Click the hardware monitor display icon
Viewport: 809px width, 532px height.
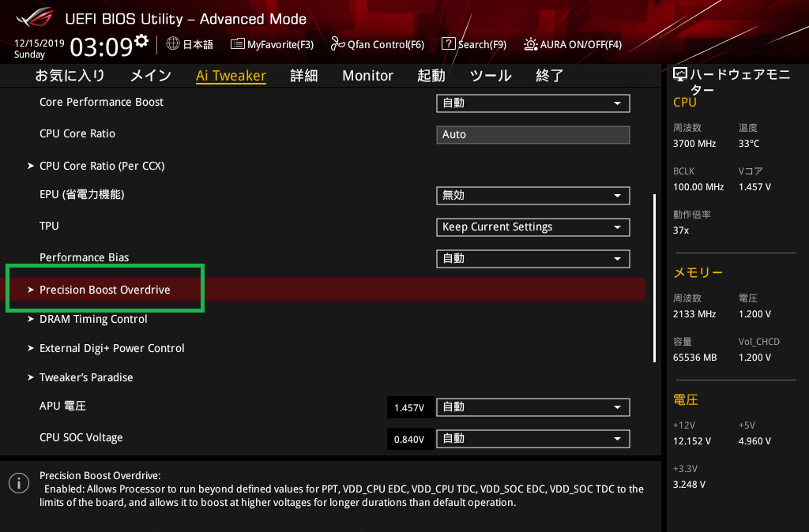(x=680, y=75)
